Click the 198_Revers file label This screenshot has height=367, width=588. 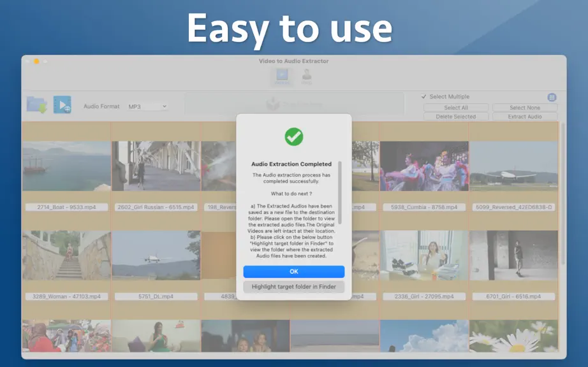[x=221, y=207]
